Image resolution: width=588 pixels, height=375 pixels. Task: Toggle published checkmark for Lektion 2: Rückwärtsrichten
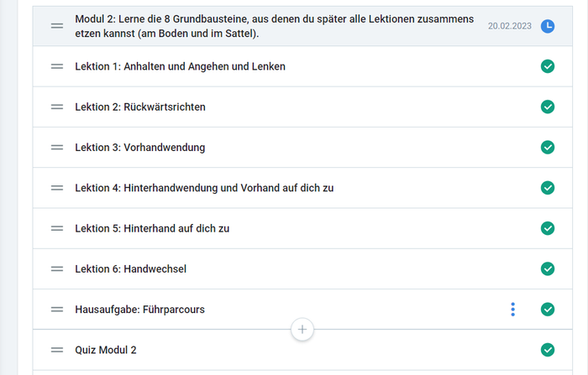pyautogui.click(x=548, y=107)
